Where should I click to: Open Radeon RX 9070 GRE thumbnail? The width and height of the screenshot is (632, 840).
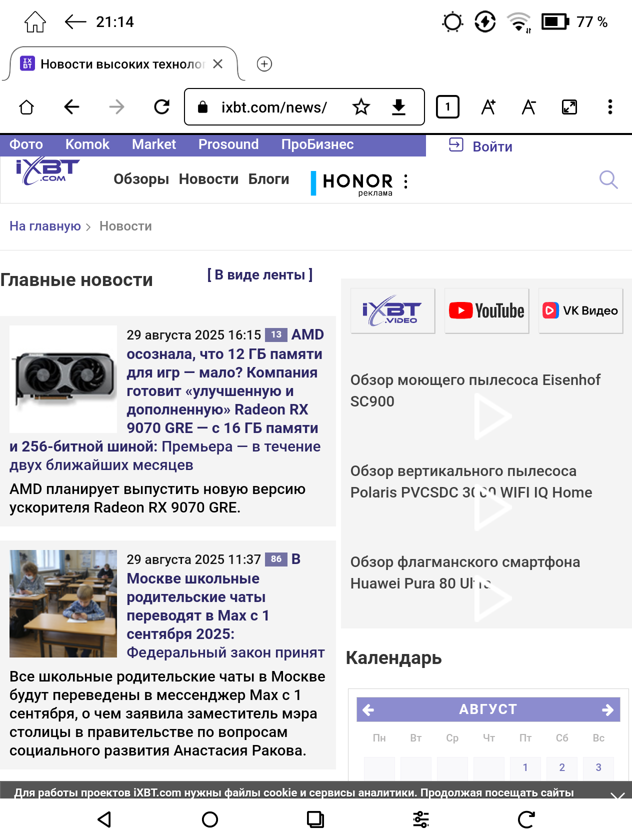(x=63, y=379)
